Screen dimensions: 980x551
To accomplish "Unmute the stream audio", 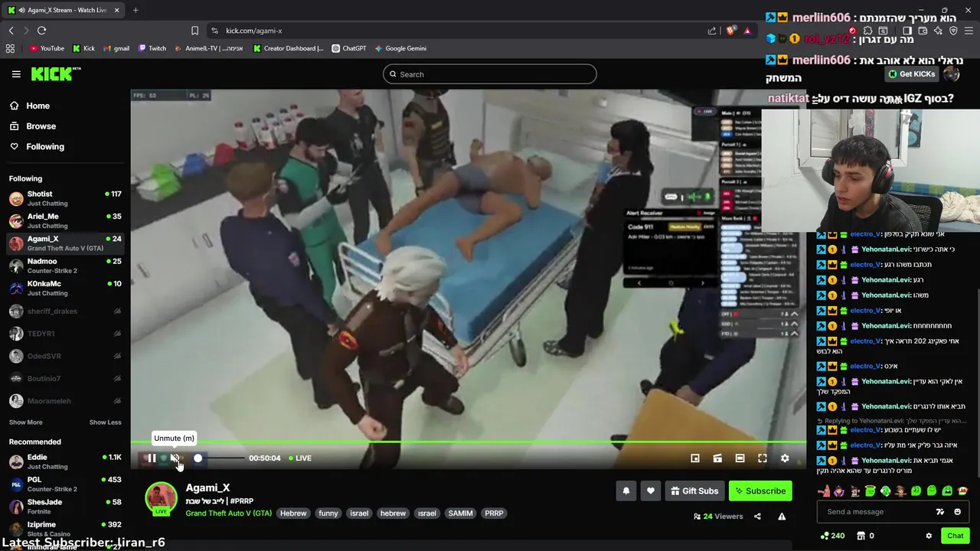I will tap(175, 458).
